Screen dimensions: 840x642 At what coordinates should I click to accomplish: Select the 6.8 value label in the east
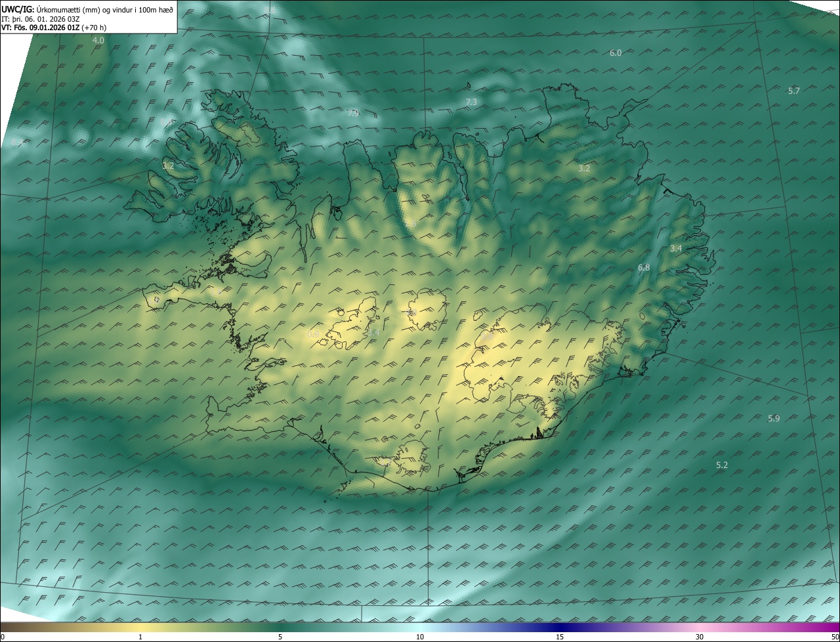pos(644,267)
